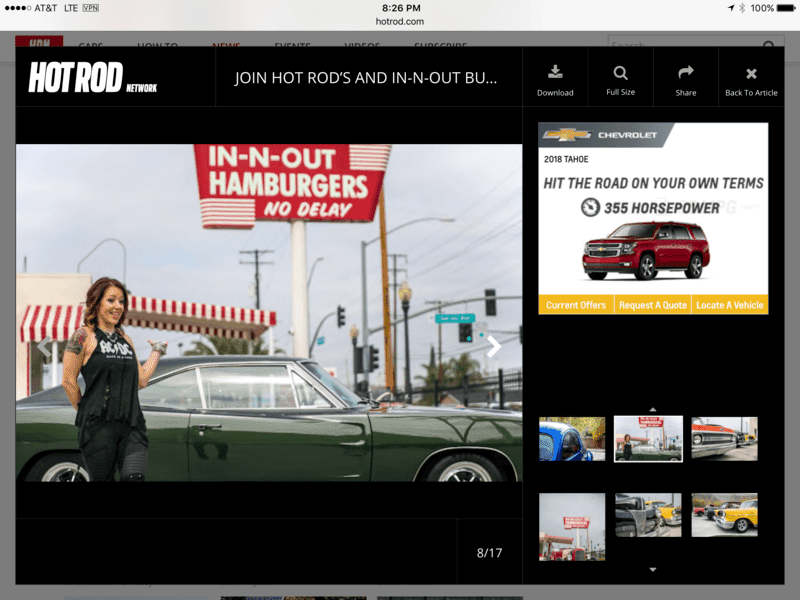Select the orange classic car front thumbnail
This screenshot has width=800, height=600.
(x=724, y=439)
